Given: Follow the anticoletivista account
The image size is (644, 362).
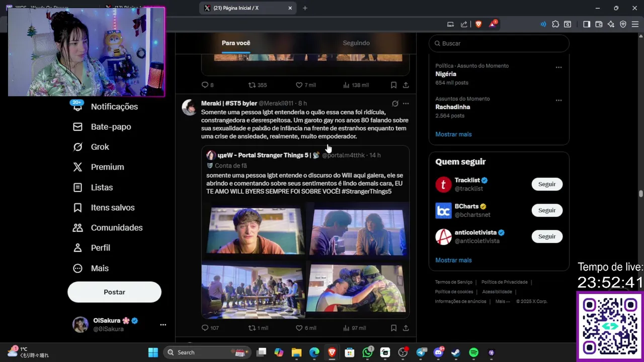Looking at the screenshot, I should tap(547, 236).
